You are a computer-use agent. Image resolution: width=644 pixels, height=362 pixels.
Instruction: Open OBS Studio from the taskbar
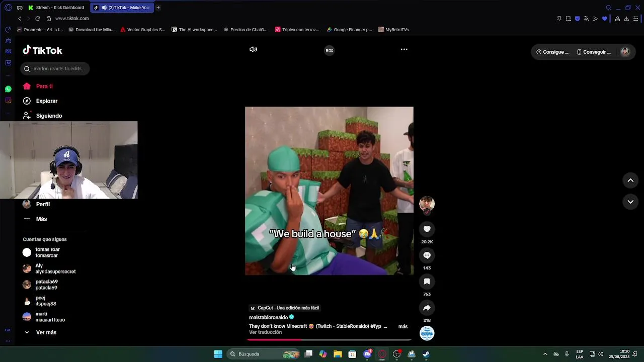[x=396, y=354]
